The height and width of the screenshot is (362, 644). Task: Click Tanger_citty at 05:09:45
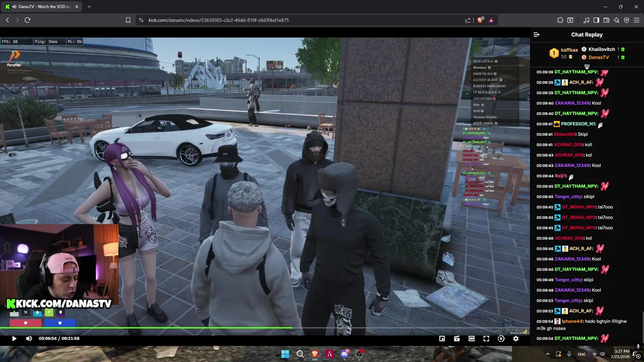[x=568, y=197]
